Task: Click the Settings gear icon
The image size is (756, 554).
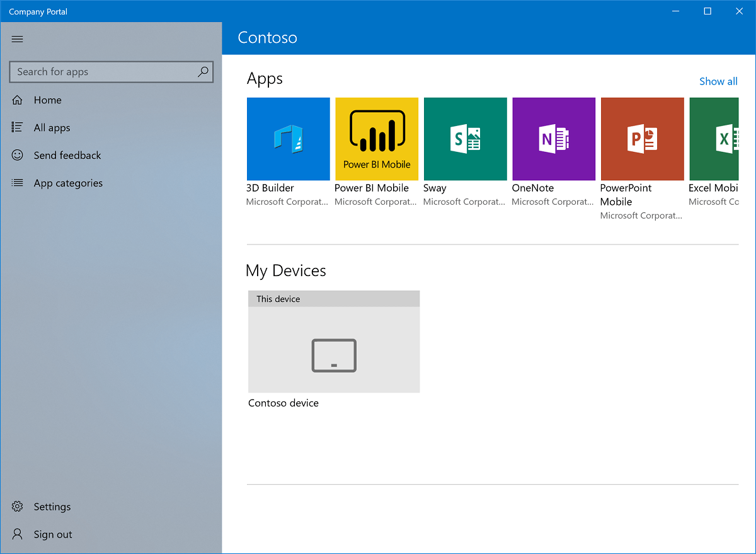Action: point(17,507)
